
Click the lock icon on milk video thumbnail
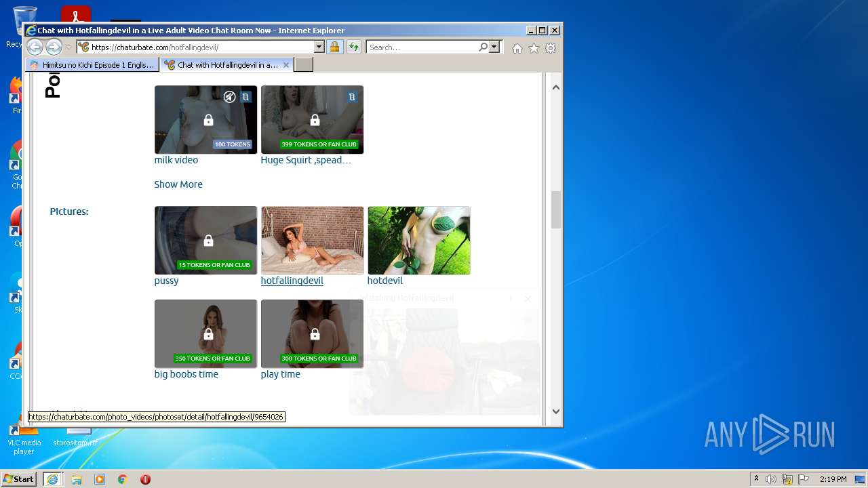[208, 120]
